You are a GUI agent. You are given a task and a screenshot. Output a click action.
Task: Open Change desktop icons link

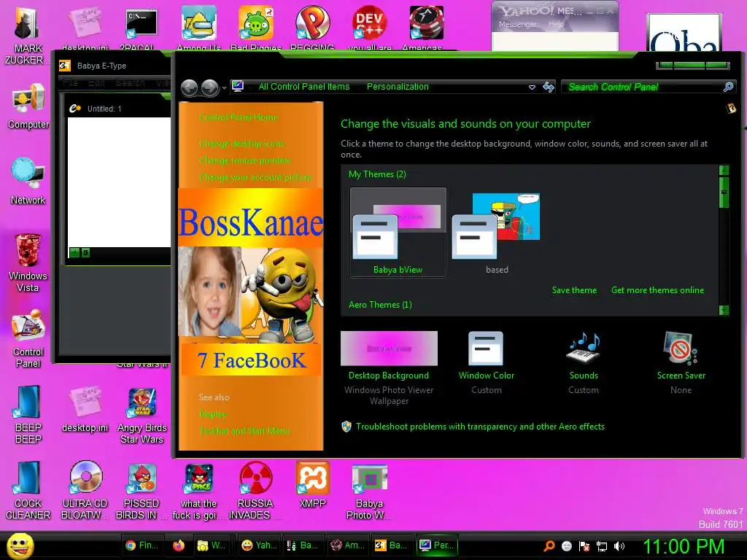[x=242, y=144]
